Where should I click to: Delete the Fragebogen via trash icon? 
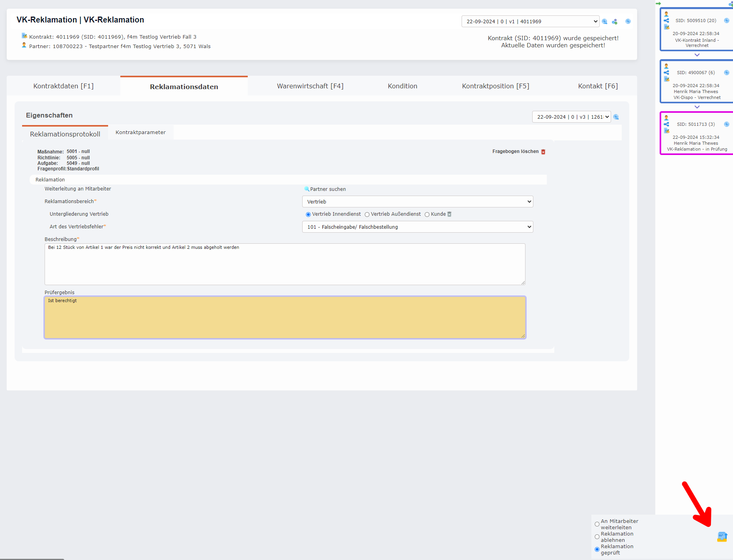[543, 151]
